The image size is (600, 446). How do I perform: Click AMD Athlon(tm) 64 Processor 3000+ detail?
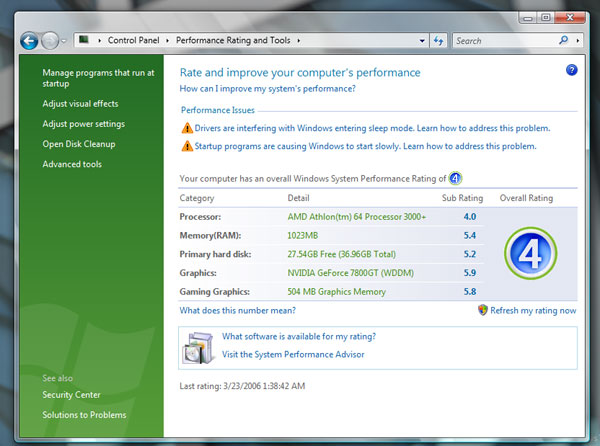[x=357, y=217]
